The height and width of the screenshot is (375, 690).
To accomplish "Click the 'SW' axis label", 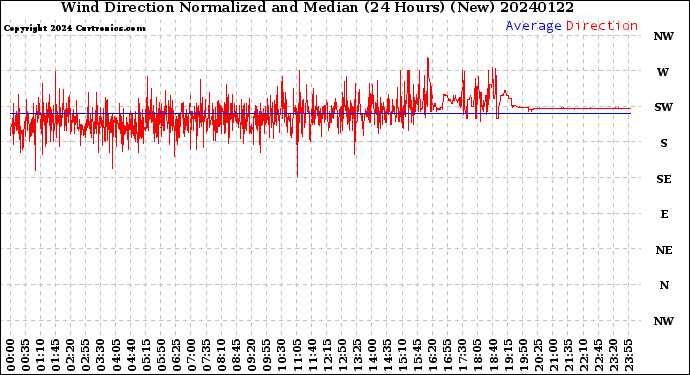I will coord(663,107).
